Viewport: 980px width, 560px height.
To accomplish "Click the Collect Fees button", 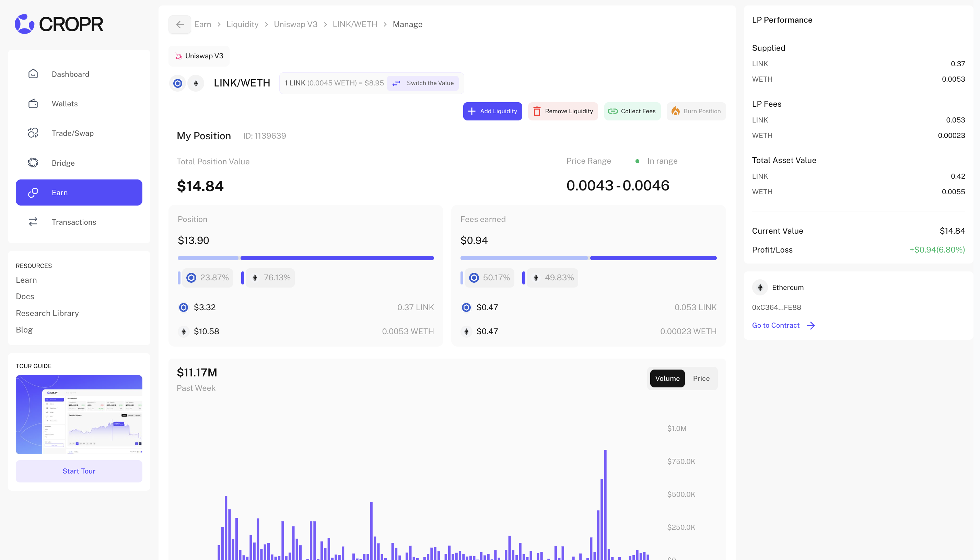I will click(632, 111).
